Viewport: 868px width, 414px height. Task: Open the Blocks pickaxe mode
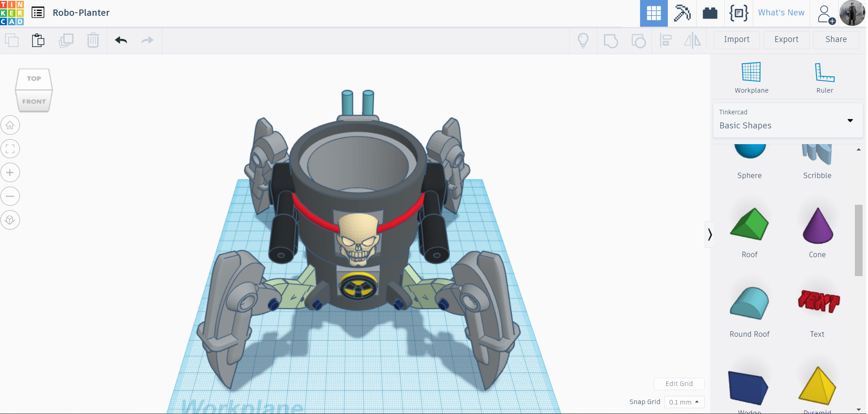coord(682,13)
